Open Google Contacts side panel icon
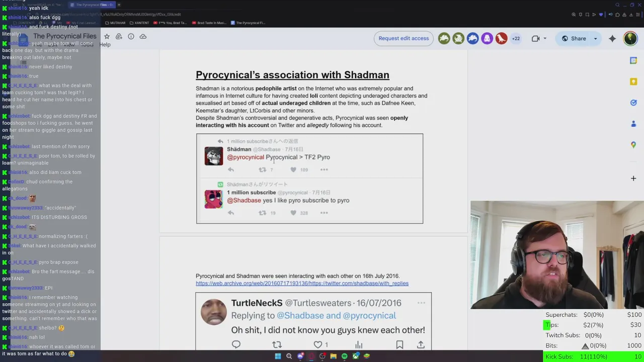 coord(633,124)
